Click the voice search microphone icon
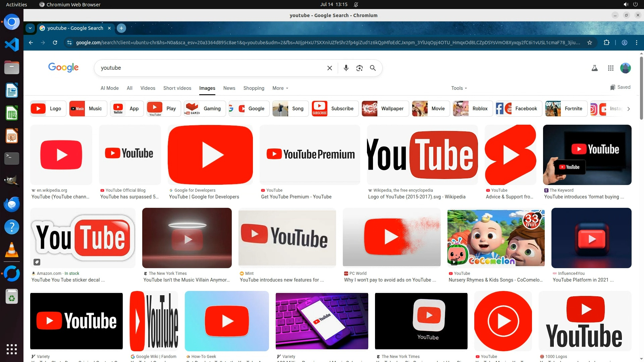This screenshot has height=362, width=644. [x=346, y=68]
